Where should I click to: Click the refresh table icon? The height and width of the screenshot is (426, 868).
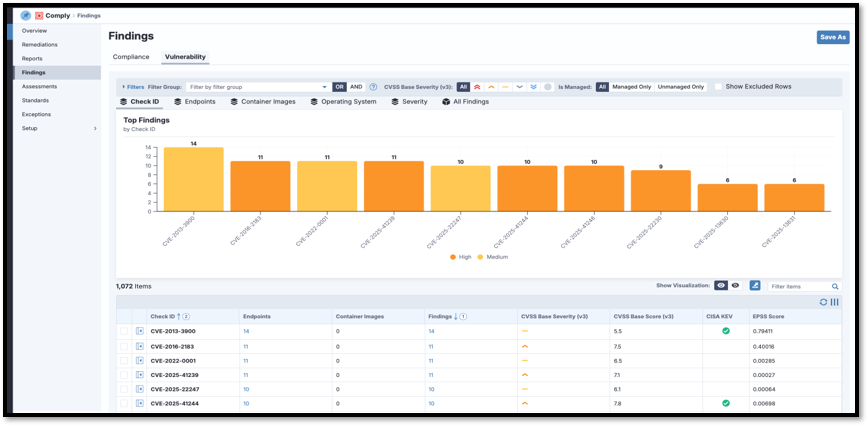coord(823,302)
